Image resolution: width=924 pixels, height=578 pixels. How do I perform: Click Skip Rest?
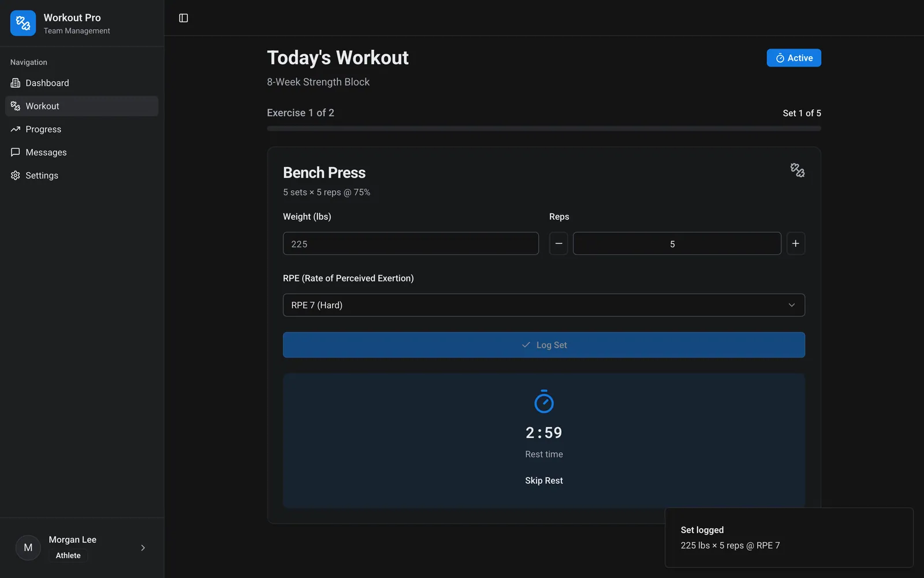[544, 481]
